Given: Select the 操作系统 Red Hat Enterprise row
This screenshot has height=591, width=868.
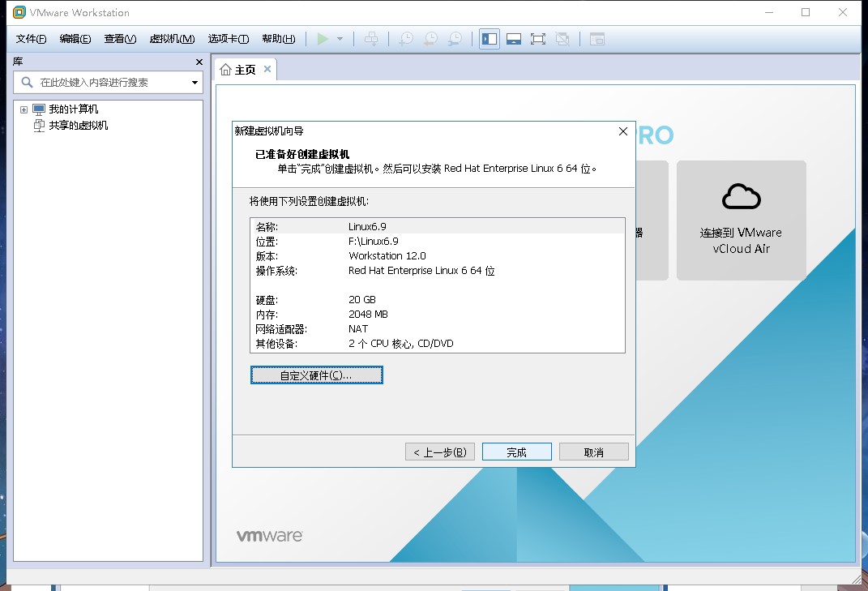Looking at the screenshot, I should pyautogui.click(x=438, y=271).
